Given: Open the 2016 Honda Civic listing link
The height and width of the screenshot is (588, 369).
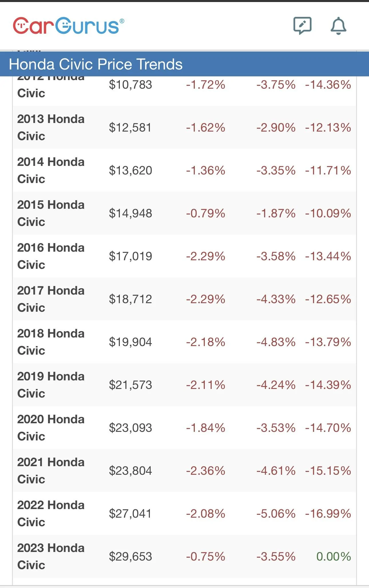Looking at the screenshot, I should pyautogui.click(x=51, y=256).
